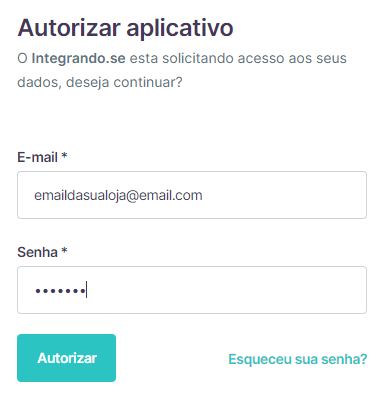This screenshot has width=387, height=405.
Task: Click the leading "O" of the description
Action: click(x=22, y=59)
